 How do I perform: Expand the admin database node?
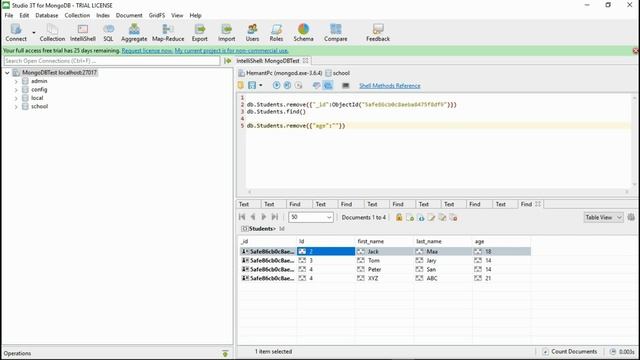(x=16, y=81)
